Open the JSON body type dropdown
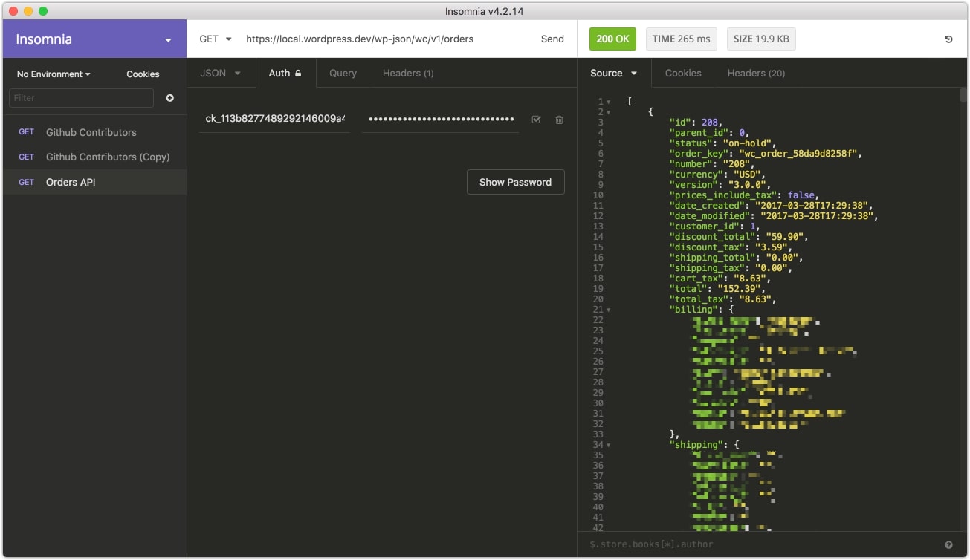970x560 pixels. [x=221, y=73]
